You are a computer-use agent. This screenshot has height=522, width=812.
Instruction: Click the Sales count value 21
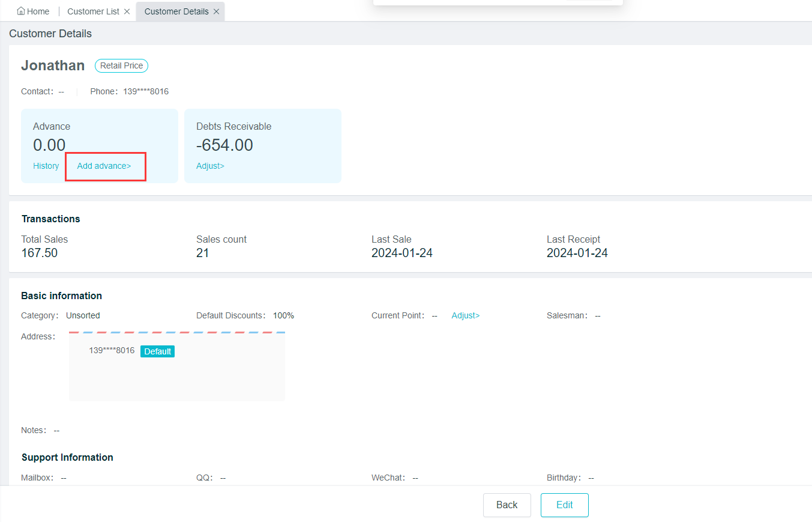click(x=203, y=253)
